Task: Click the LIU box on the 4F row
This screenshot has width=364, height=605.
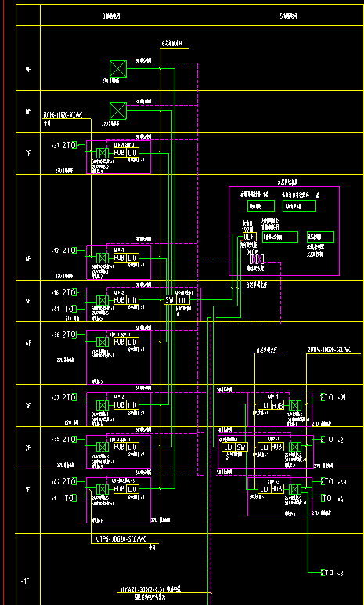Action: [x=132, y=342]
